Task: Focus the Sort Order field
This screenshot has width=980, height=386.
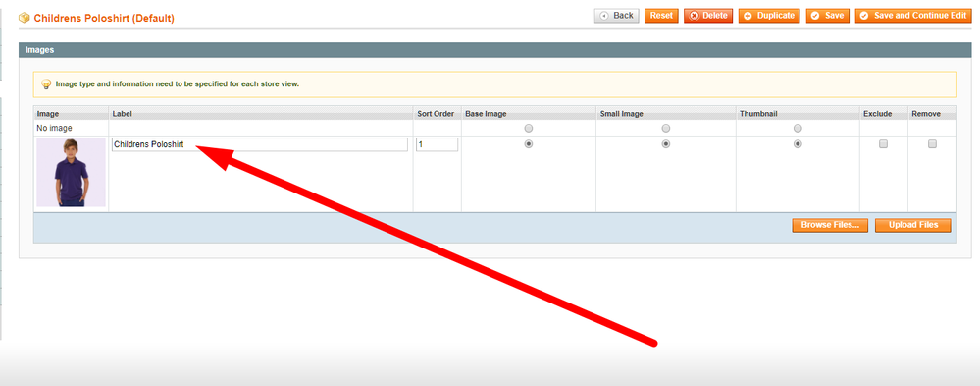Action: (x=437, y=144)
